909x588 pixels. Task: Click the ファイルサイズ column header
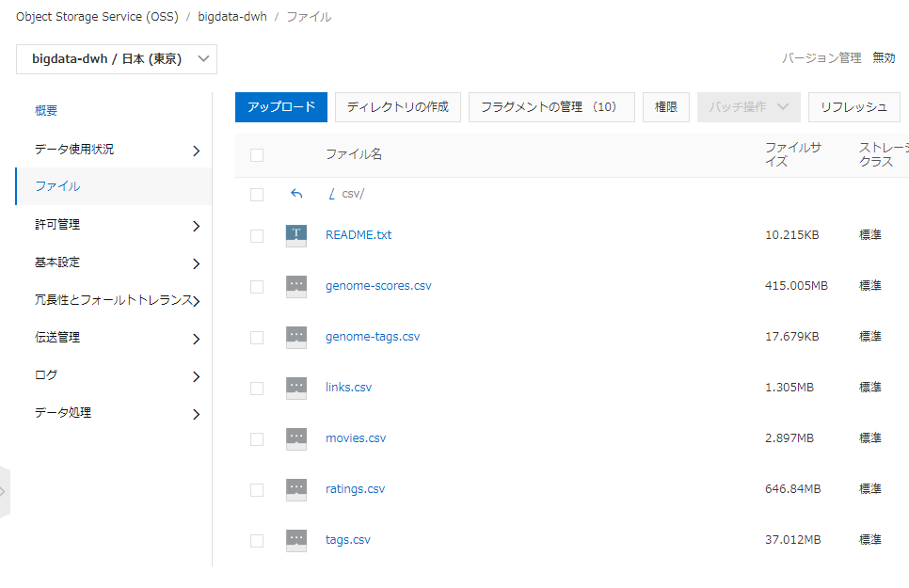(793, 154)
